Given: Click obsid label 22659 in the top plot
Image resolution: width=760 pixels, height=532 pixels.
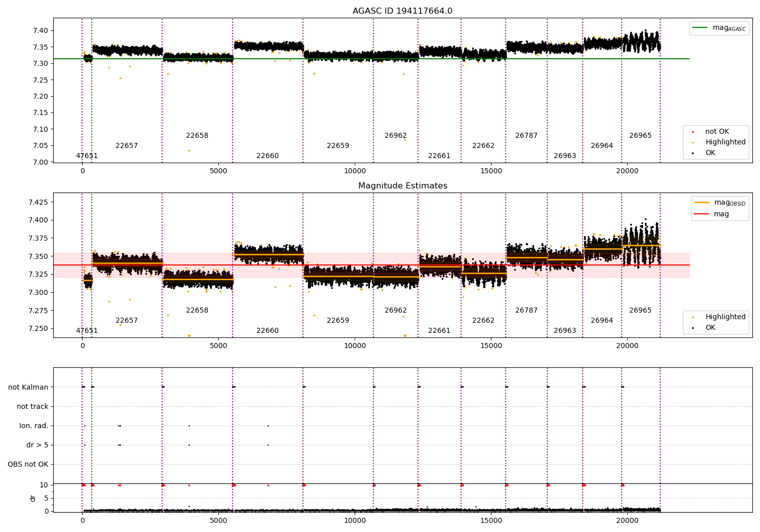Looking at the screenshot, I should pyautogui.click(x=338, y=146).
